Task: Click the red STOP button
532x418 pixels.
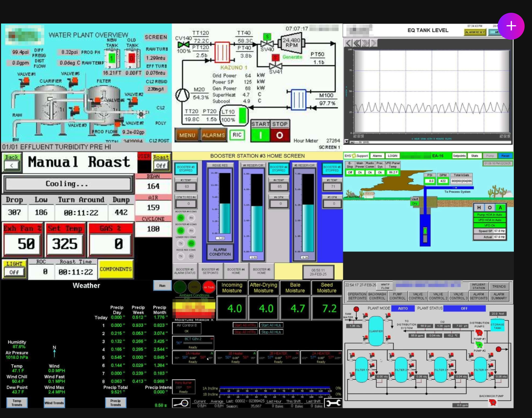Action: tap(279, 135)
